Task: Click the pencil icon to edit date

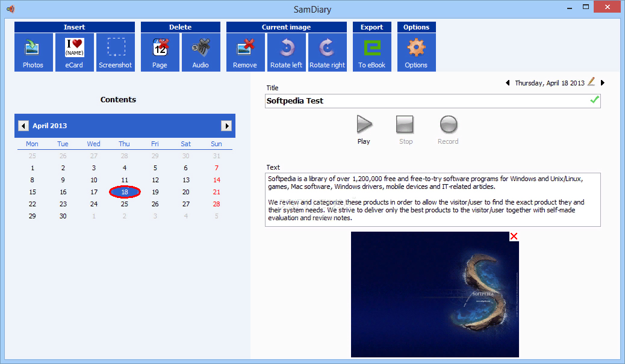Action: (591, 82)
